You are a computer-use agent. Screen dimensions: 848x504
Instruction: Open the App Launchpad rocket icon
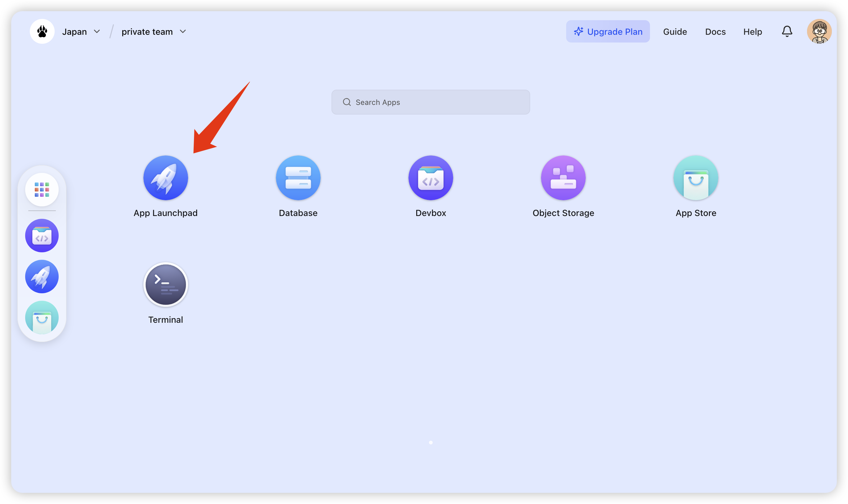[165, 178]
